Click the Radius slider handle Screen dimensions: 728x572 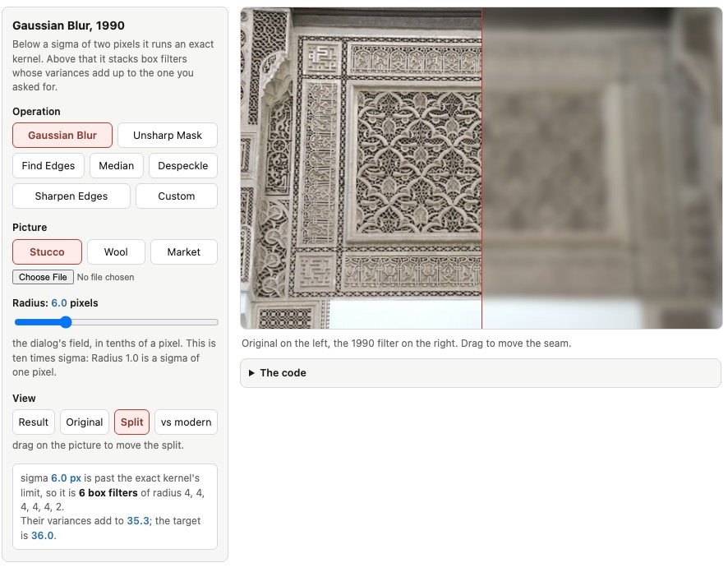point(66,322)
